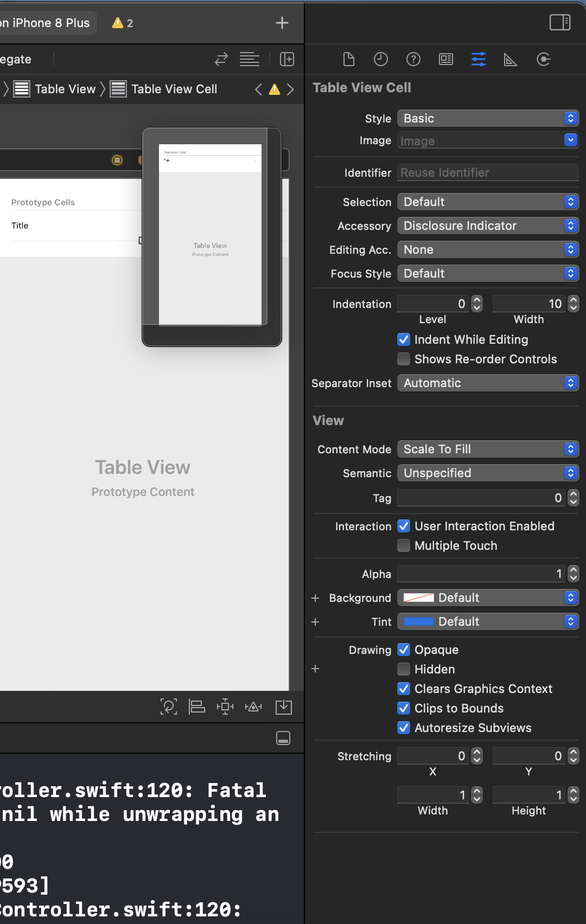Toggle the inspectors sidebar panel
Image resolution: width=586 pixels, height=924 pixels.
pyautogui.click(x=560, y=22)
